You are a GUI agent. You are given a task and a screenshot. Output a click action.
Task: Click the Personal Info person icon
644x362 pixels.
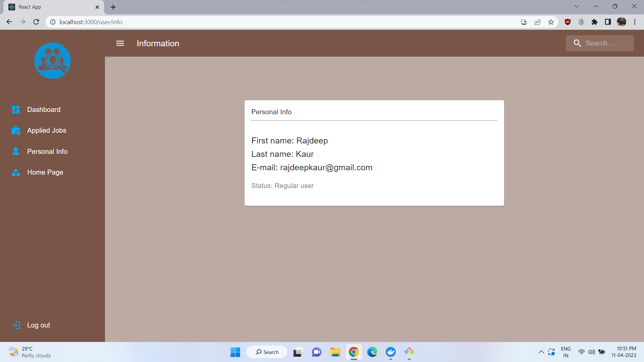(x=16, y=152)
